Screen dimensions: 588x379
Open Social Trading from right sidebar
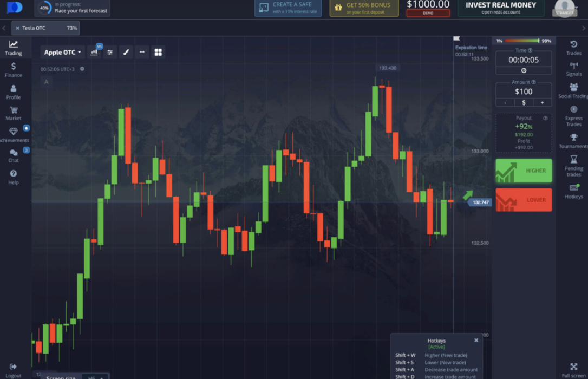tap(573, 90)
